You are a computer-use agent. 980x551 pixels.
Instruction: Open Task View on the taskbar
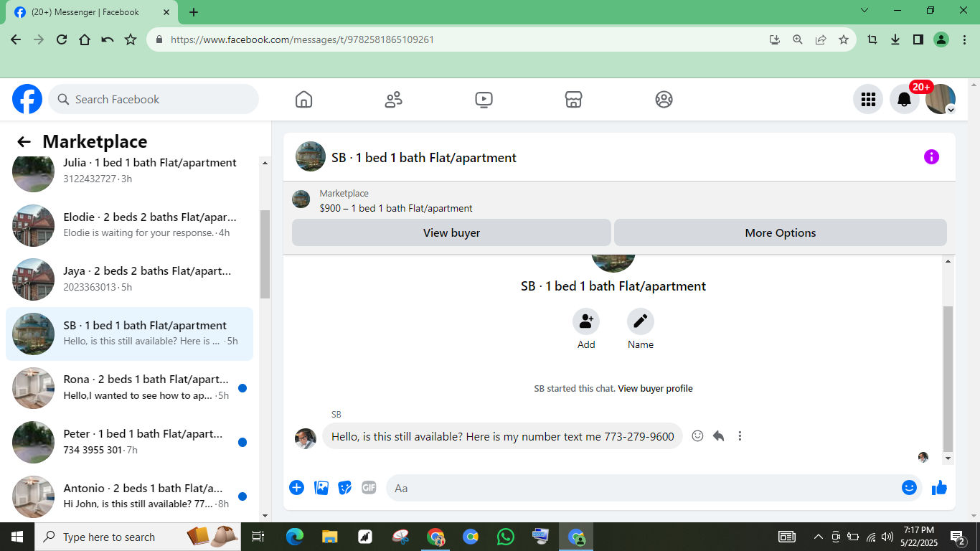258,537
